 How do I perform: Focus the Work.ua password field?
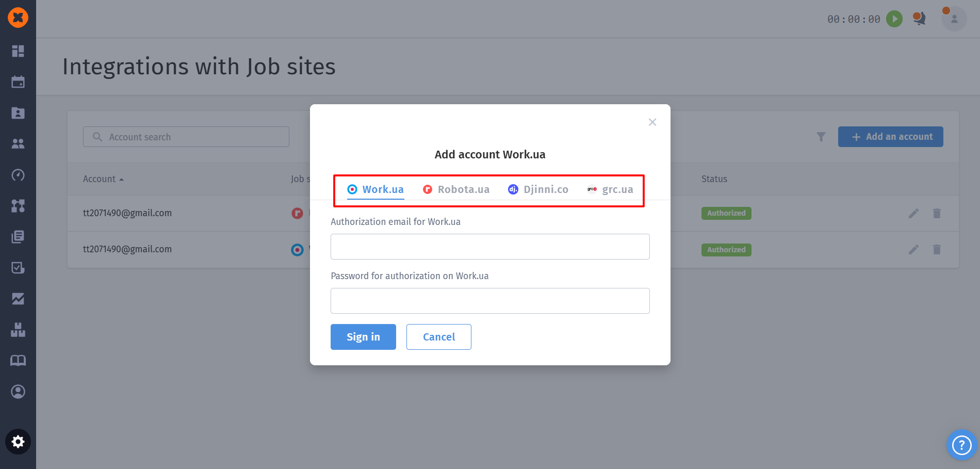(x=490, y=301)
